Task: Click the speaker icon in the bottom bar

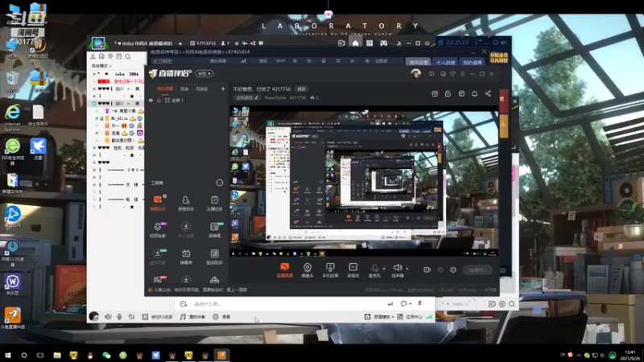Action: pyautogui.click(x=397, y=268)
